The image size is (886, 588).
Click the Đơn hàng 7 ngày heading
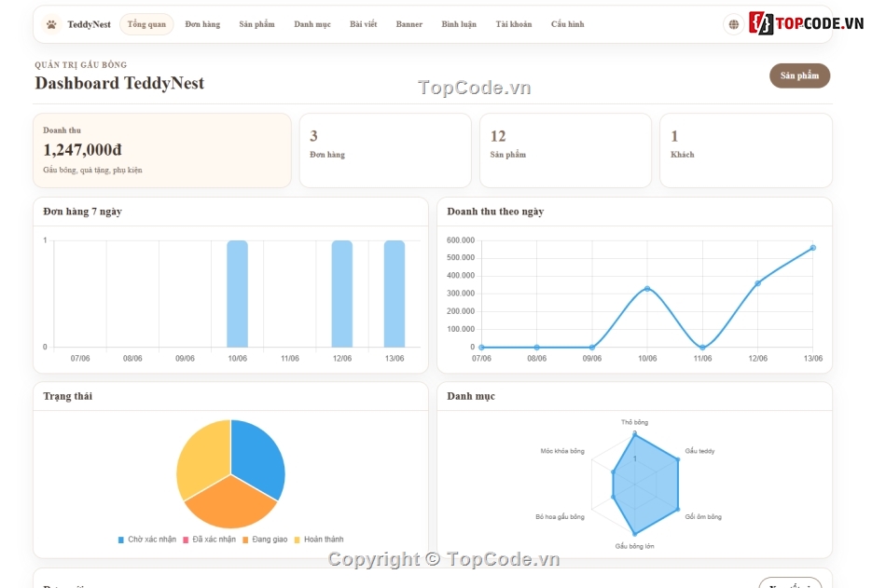[82, 212]
